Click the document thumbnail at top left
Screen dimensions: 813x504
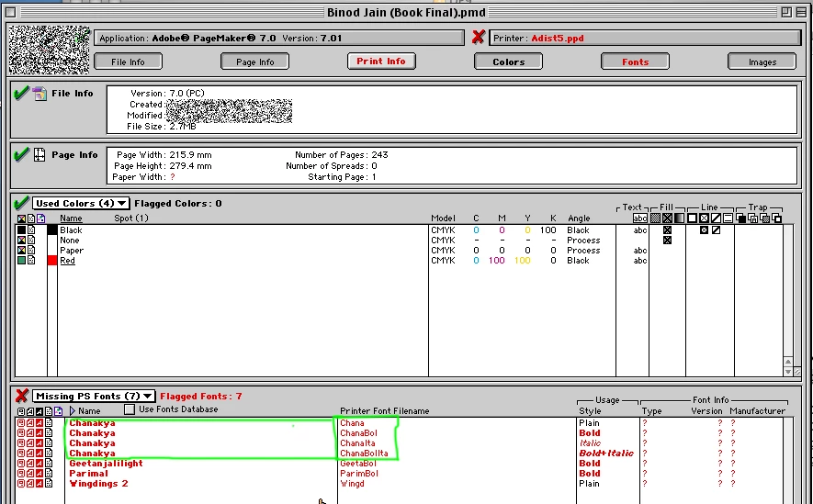[x=49, y=50]
